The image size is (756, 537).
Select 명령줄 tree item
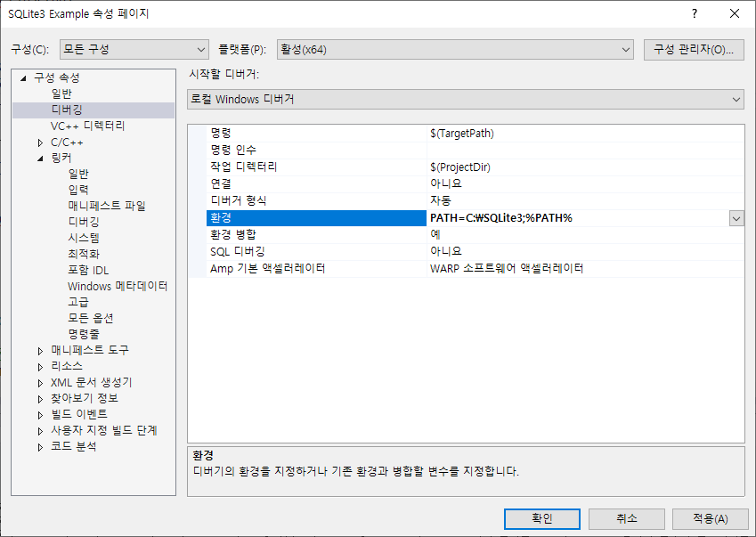[84, 334]
